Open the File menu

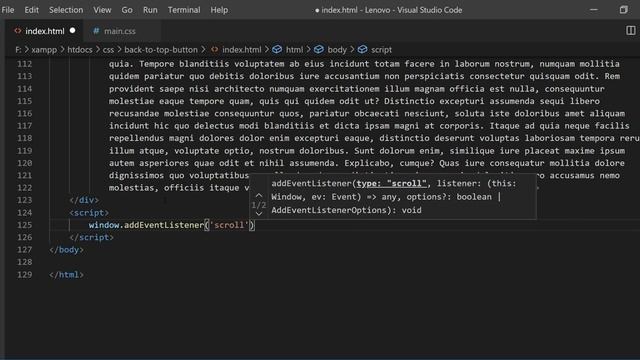(8, 10)
